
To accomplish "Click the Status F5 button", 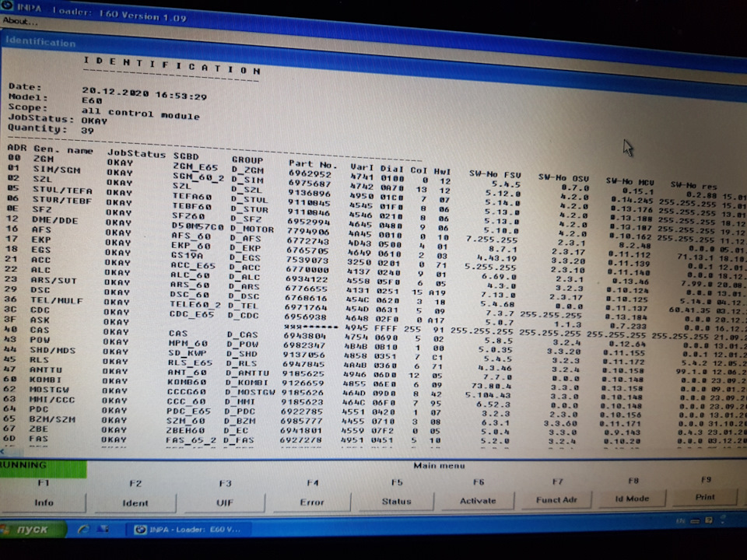I will [x=396, y=501].
